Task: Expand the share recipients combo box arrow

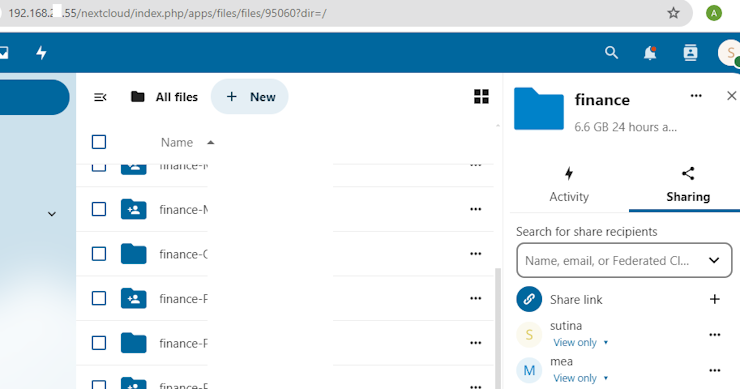Action: pyautogui.click(x=714, y=261)
